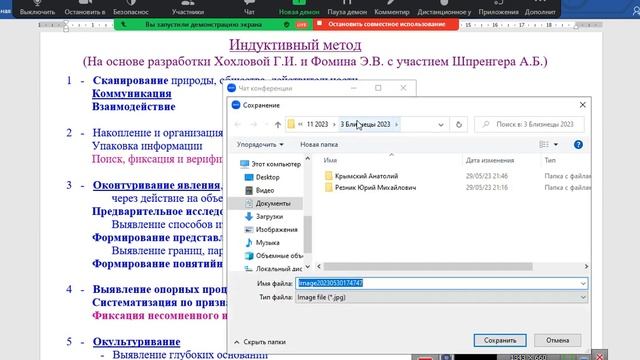Click the search field Поиск в: 3 Близнецы 2023
The height and width of the screenshot is (360, 640).
(x=529, y=124)
